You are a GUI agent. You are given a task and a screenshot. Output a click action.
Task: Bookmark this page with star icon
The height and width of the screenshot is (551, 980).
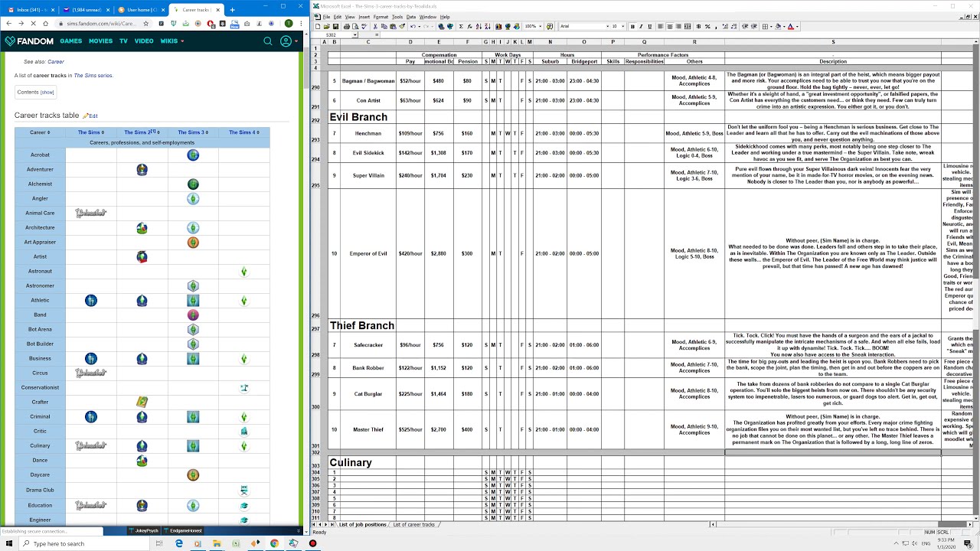click(x=146, y=24)
